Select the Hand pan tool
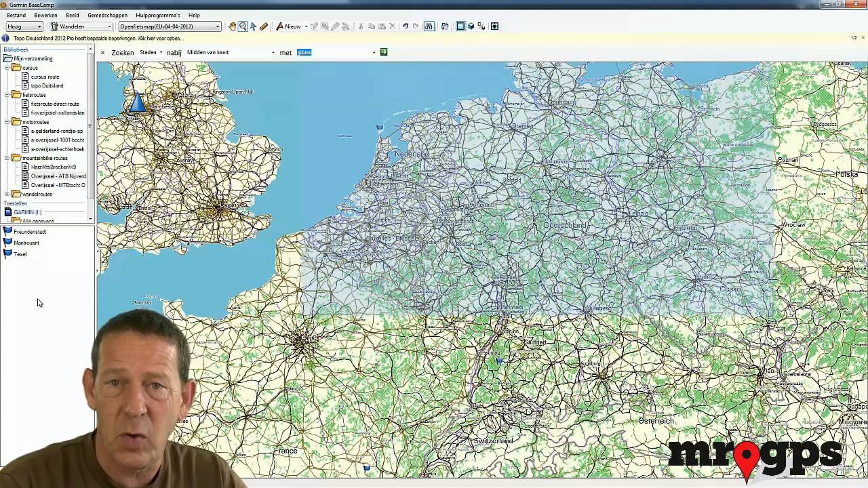The height and width of the screenshot is (488, 868). tap(233, 26)
